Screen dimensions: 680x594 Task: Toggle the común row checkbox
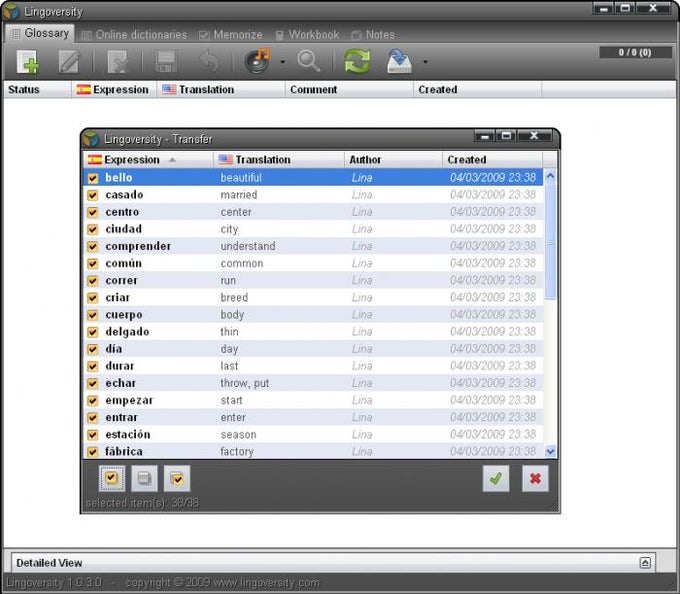click(x=93, y=264)
